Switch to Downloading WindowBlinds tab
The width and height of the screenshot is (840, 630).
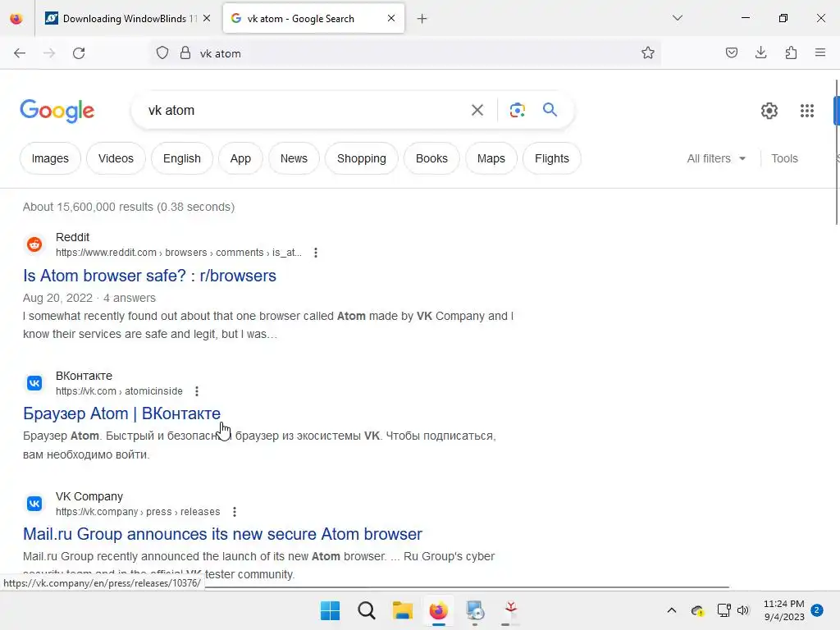tap(127, 19)
